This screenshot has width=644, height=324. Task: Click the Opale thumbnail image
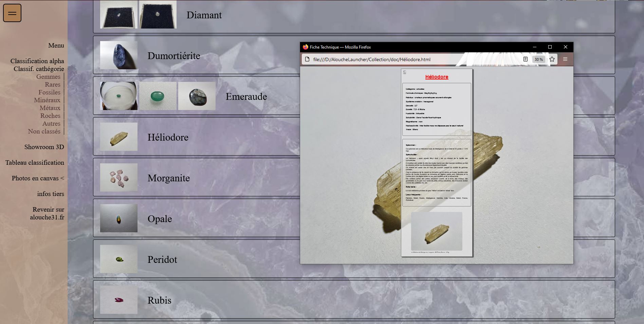click(x=119, y=218)
